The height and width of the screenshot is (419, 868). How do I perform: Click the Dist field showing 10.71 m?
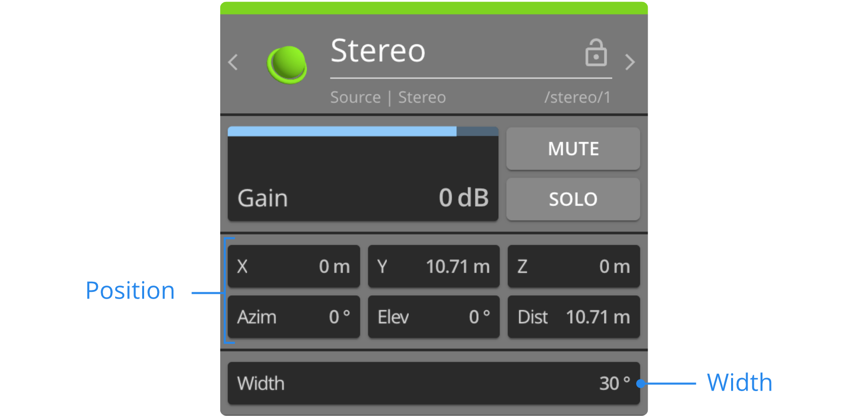pos(573,317)
